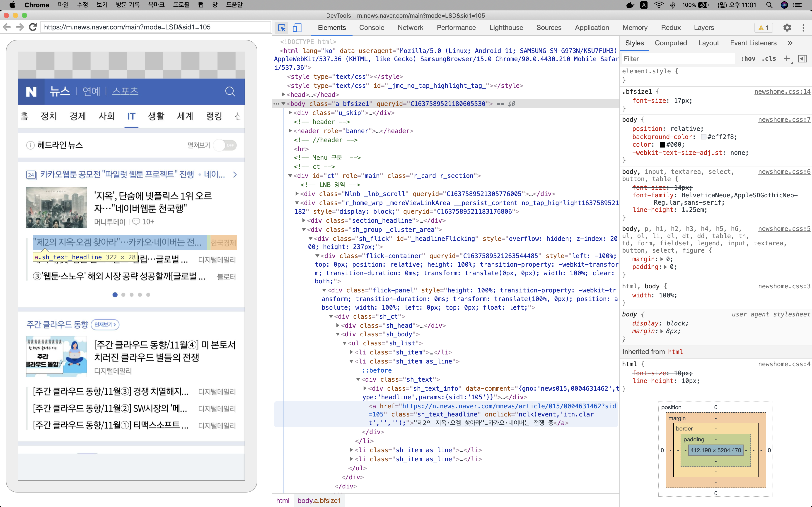Toggle the device toolbar icon

click(x=297, y=27)
